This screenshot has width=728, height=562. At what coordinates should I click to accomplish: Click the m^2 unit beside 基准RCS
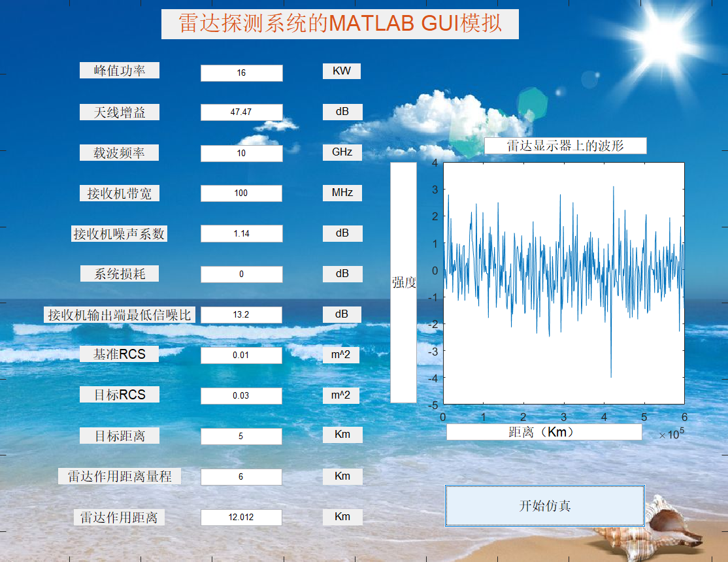(340, 355)
